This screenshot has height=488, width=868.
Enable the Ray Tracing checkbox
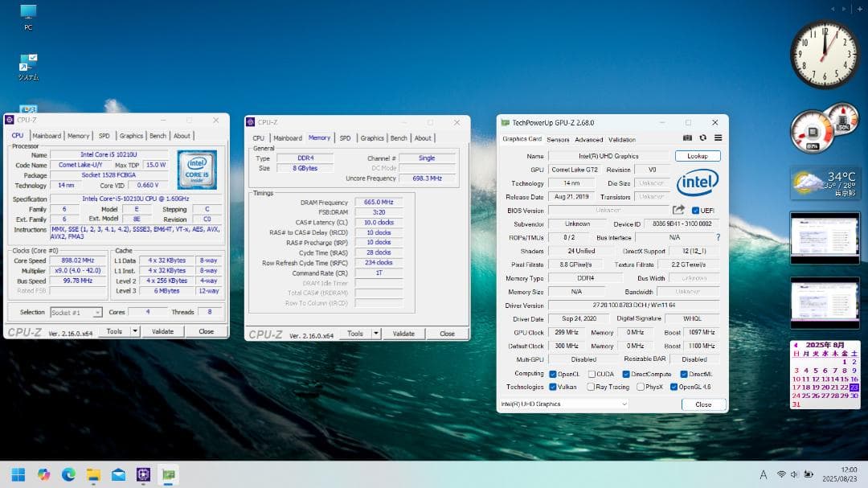coord(591,387)
